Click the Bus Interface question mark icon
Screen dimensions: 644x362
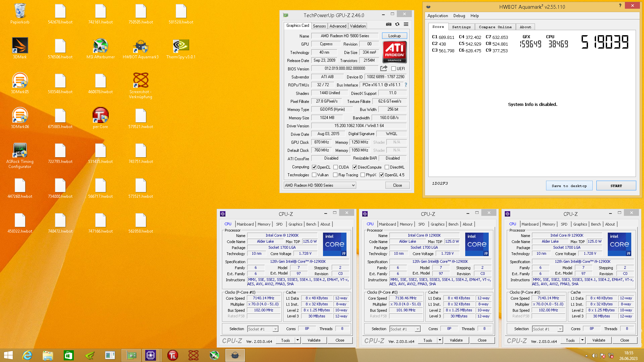pos(406,85)
